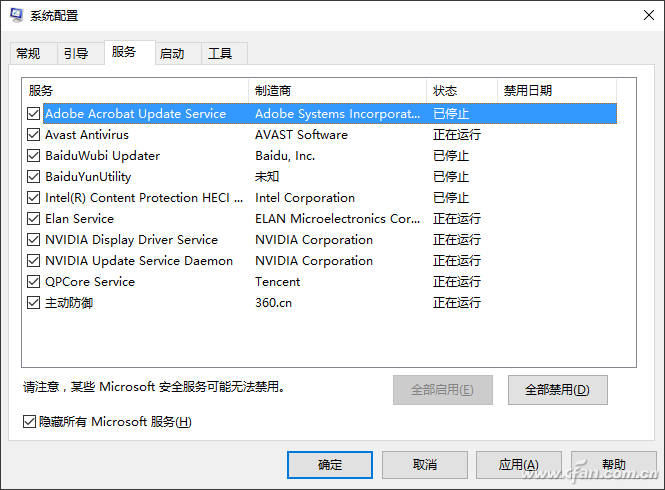
Task: Uncheck the BaiduYunUtility service
Action: click(35, 177)
